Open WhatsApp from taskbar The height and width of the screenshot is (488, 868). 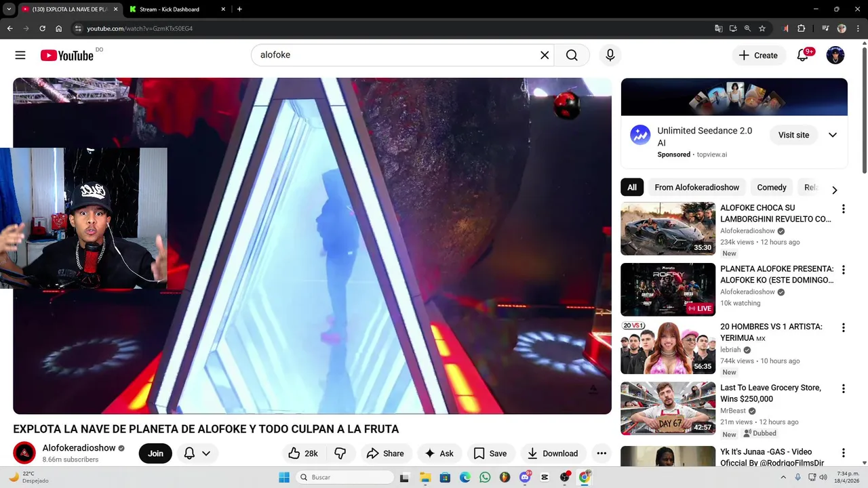click(485, 477)
